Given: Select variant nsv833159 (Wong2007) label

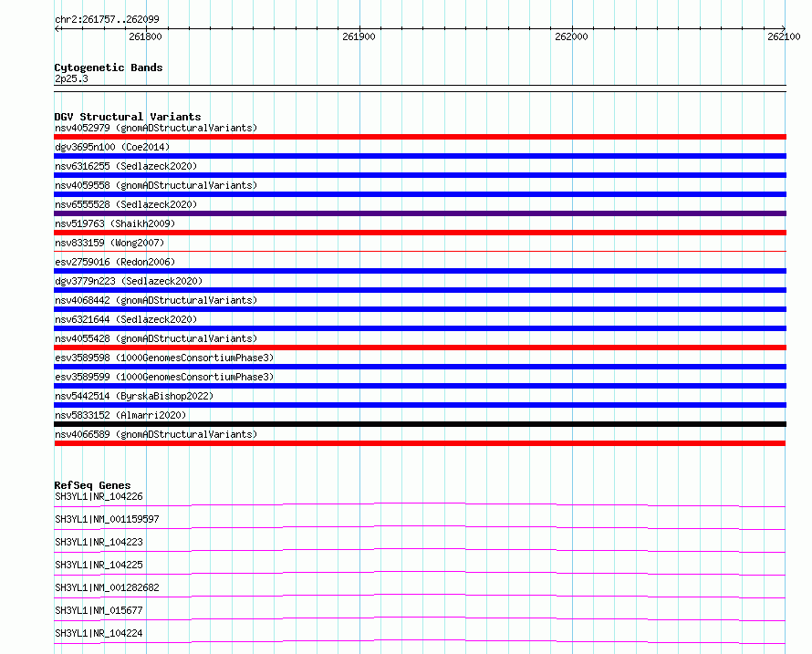Looking at the screenshot, I should pyautogui.click(x=109, y=243).
